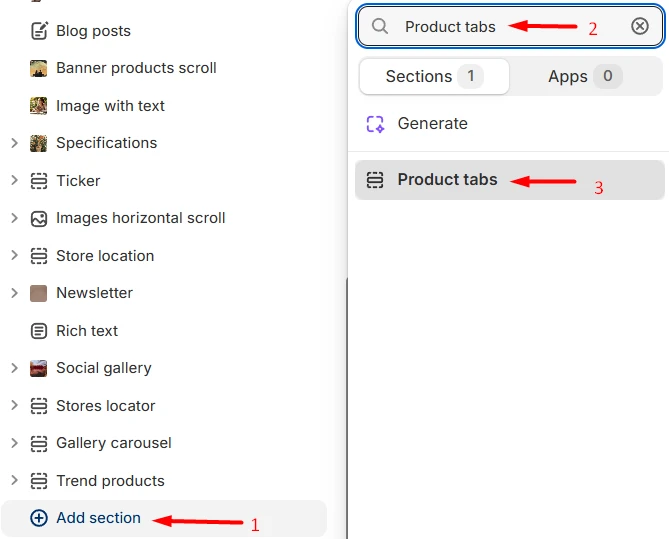Click the sidebar vertical scrollbar
The width and height of the screenshot is (669, 539).
pos(347,408)
